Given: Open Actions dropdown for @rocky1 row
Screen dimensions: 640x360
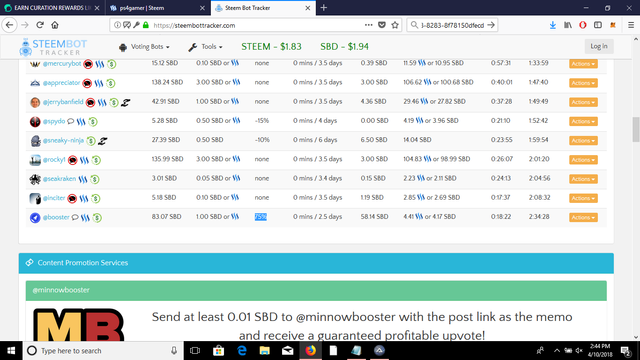Looking at the screenshot, I should [x=583, y=160].
